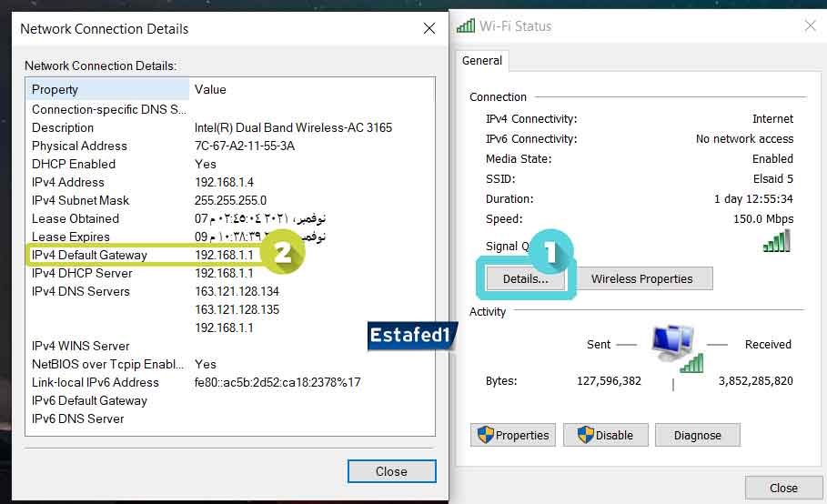Select the Physical Address row

(x=79, y=146)
